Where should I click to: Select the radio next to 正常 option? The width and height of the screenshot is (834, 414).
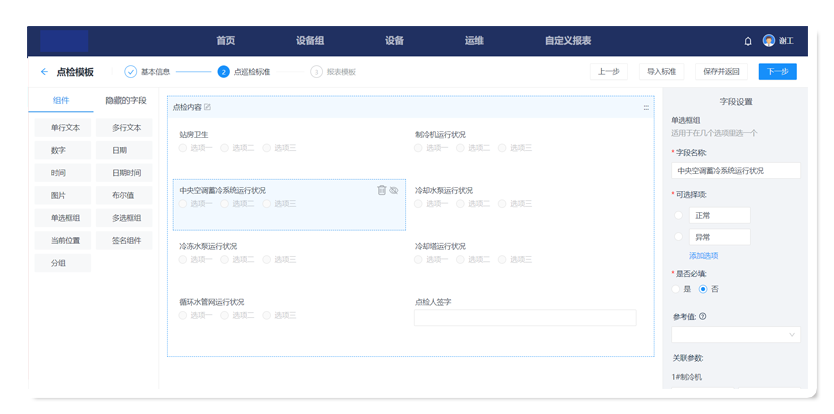pyautogui.click(x=679, y=215)
